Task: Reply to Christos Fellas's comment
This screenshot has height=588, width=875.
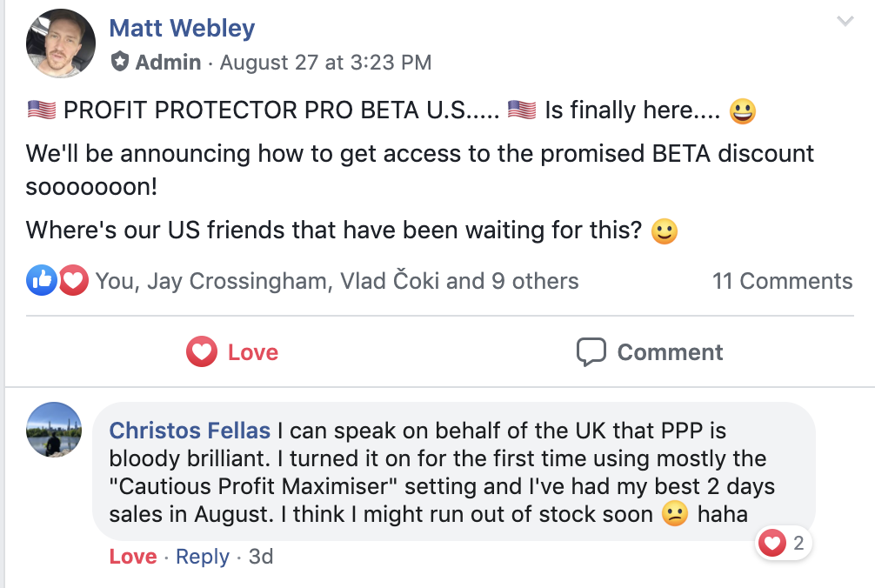Action: click(202, 557)
